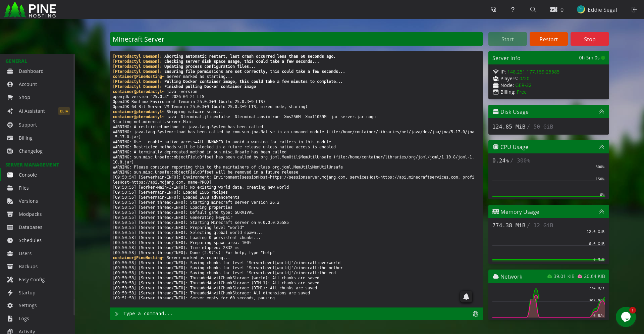This screenshot has height=334, width=644.
Task: Click the Billing Free value
Action: pos(522,92)
